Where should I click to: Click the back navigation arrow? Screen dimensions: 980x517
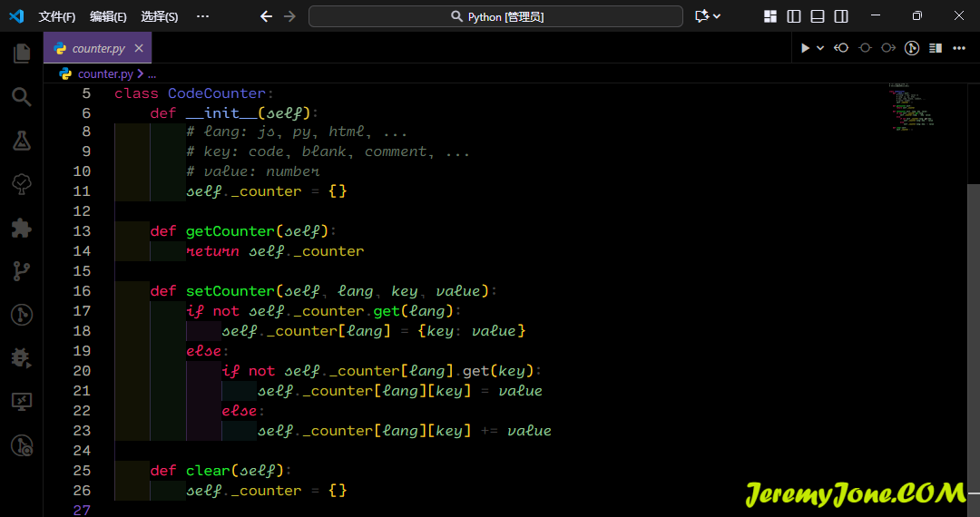point(266,16)
